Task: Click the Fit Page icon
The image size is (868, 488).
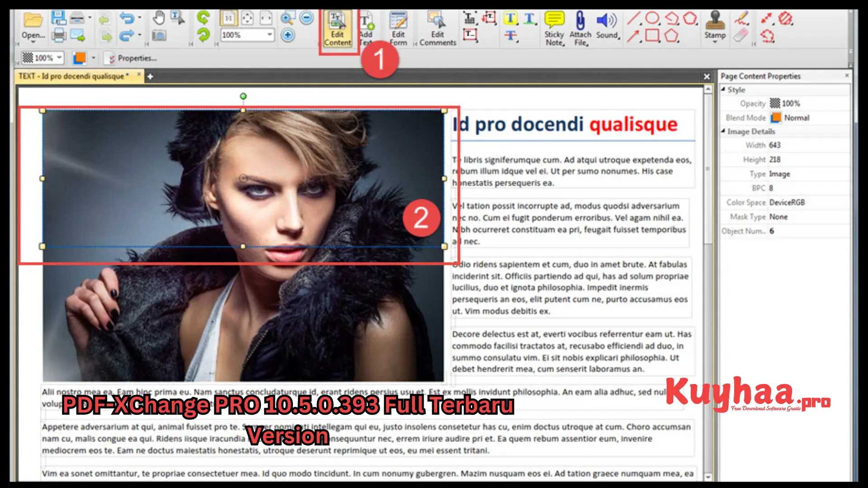Action: click(247, 19)
